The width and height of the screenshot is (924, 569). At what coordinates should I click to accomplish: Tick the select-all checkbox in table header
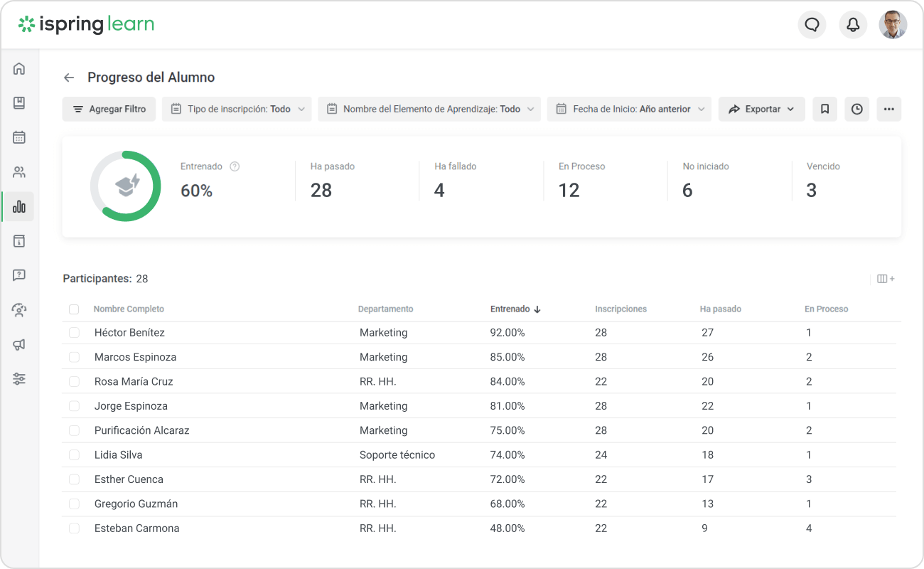pyautogui.click(x=74, y=309)
